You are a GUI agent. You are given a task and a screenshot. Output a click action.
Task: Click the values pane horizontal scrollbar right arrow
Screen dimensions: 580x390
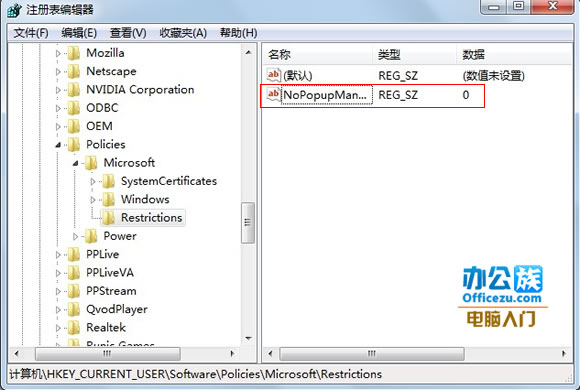(564, 353)
